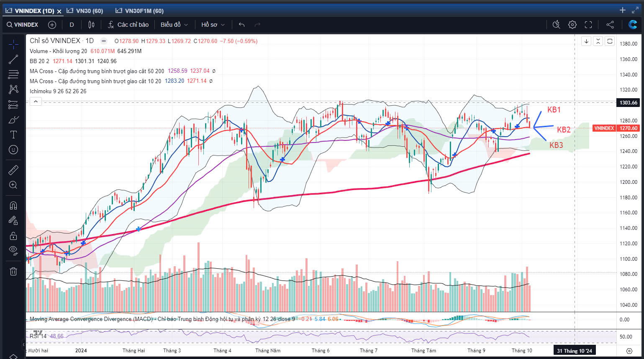Open the candlestick chart style selector
Image resolution: width=644 pixels, height=359 pixels.
(91, 25)
